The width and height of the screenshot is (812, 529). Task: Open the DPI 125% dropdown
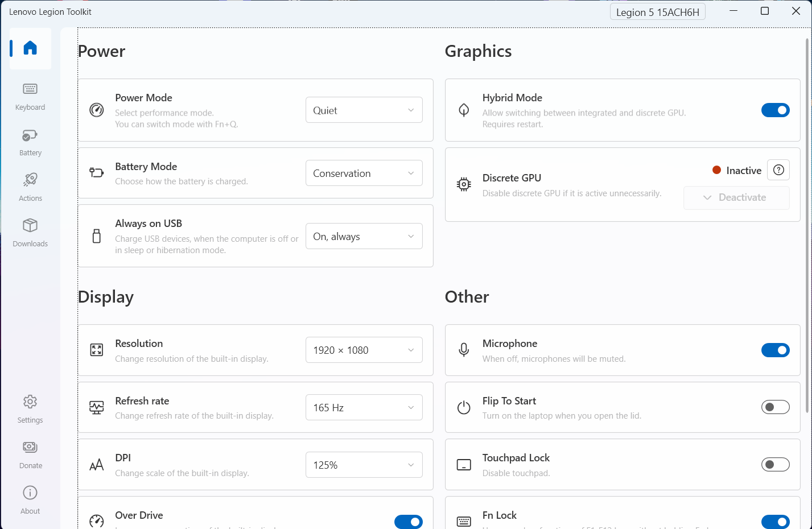tap(364, 465)
